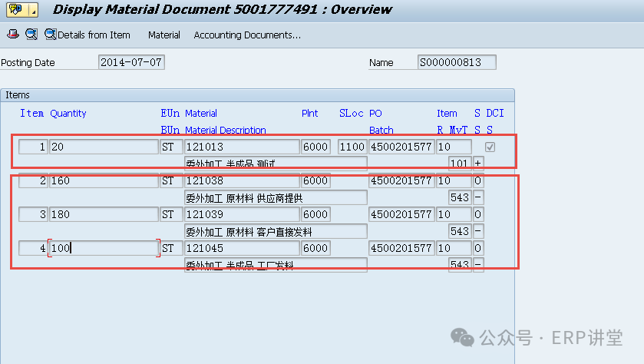Open the title bar dropdown arrow
Screen dimensions: 644x364
coord(34,10)
